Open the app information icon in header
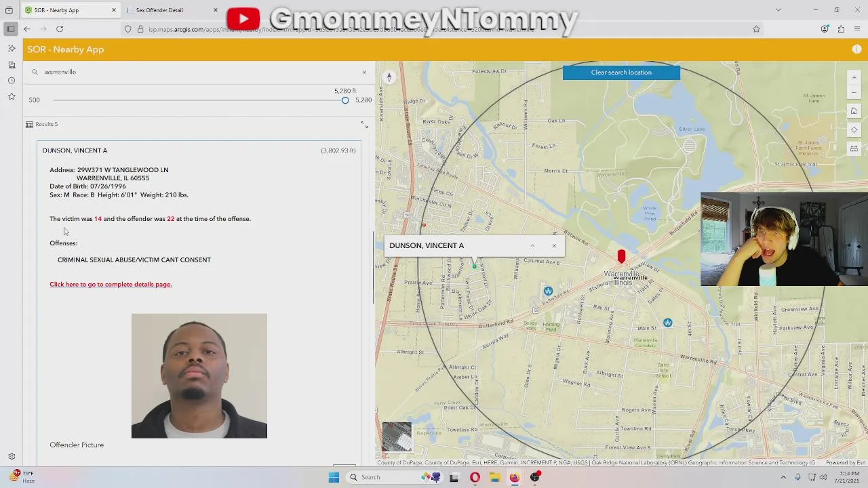868x488 pixels. (x=856, y=49)
